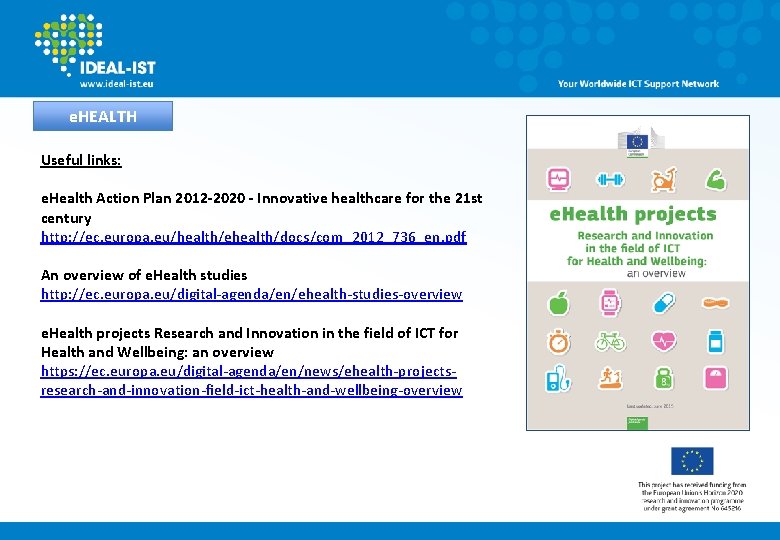The width and height of the screenshot is (780, 540).
Task: Click the EU flag above the funding notice
Action: point(692,461)
